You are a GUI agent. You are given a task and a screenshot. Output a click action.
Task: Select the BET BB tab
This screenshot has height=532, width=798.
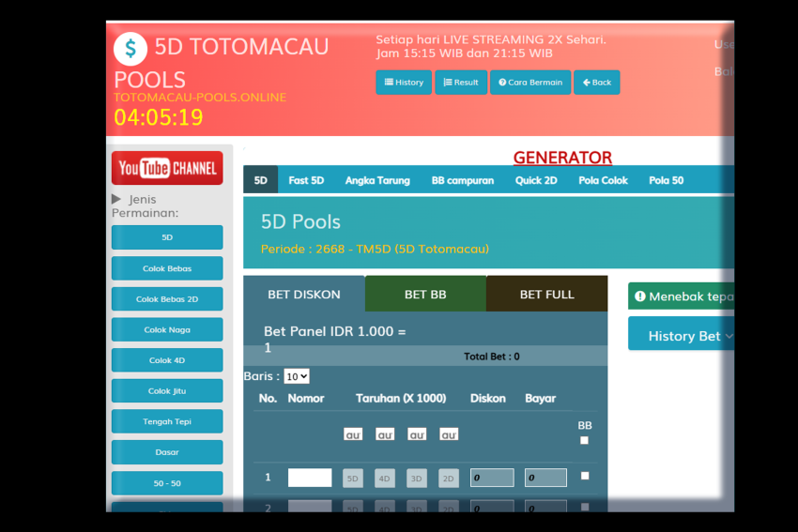tap(425, 294)
